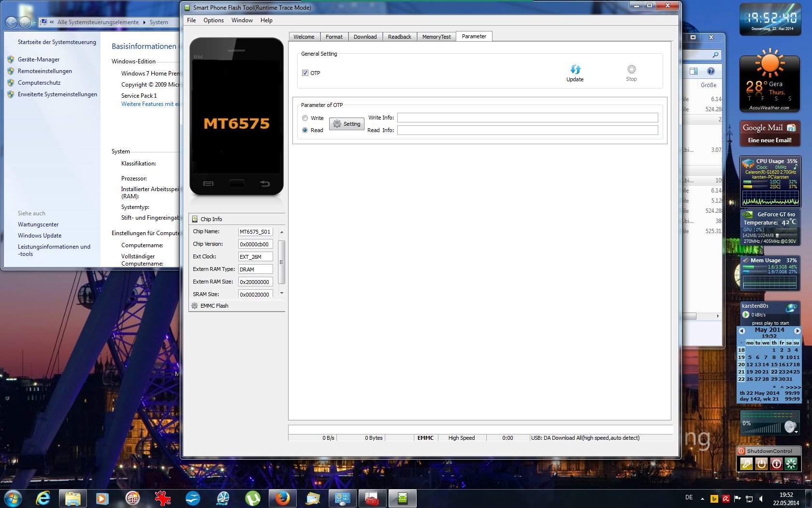Click the Stop icon in General Setting
Screen dimensions: 812x508
click(x=631, y=69)
